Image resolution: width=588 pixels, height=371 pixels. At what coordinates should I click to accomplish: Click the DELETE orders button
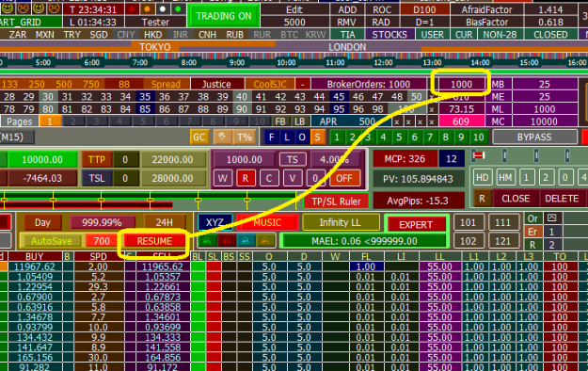[562, 199]
